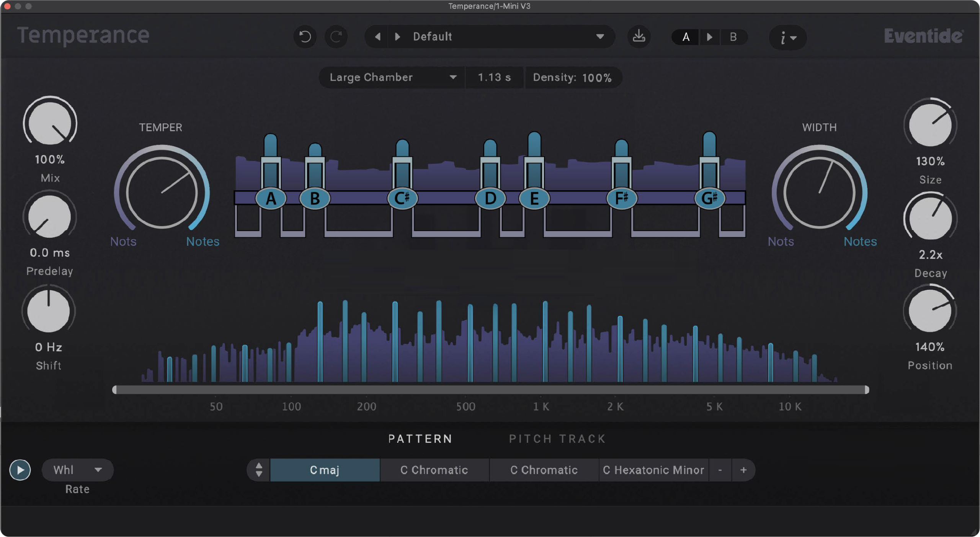Open the Default preset dropdown

click(599, 37)
